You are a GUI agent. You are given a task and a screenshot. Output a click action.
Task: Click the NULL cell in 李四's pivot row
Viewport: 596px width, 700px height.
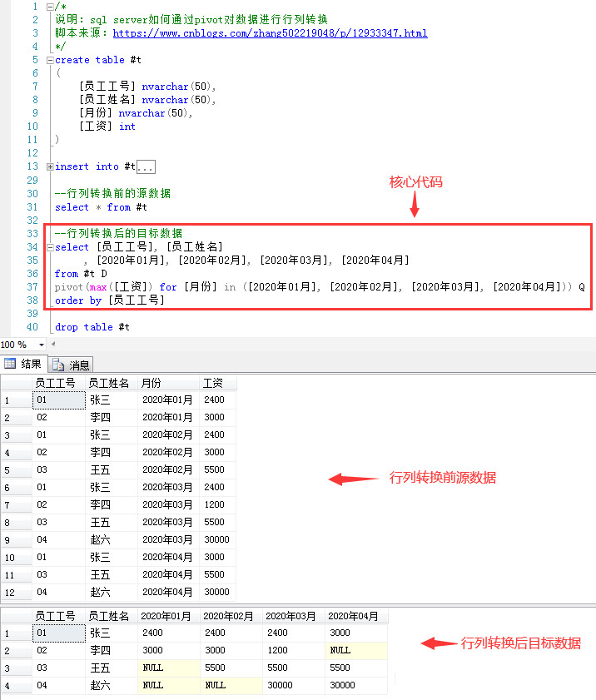pyautogui.click(x=356, y=650)
